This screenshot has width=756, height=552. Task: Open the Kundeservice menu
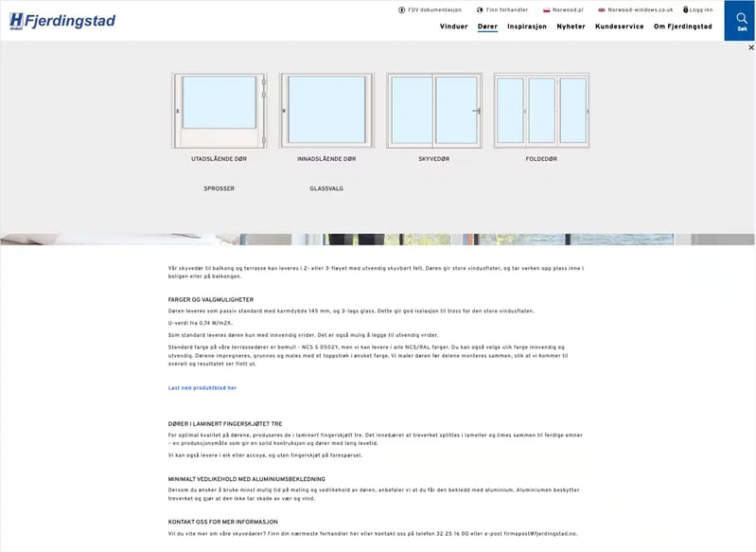pos(620,27)
